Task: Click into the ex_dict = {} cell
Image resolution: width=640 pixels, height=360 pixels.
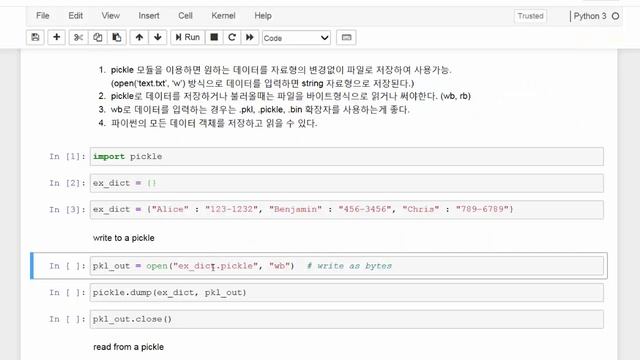Action: (x=347, y=183)
